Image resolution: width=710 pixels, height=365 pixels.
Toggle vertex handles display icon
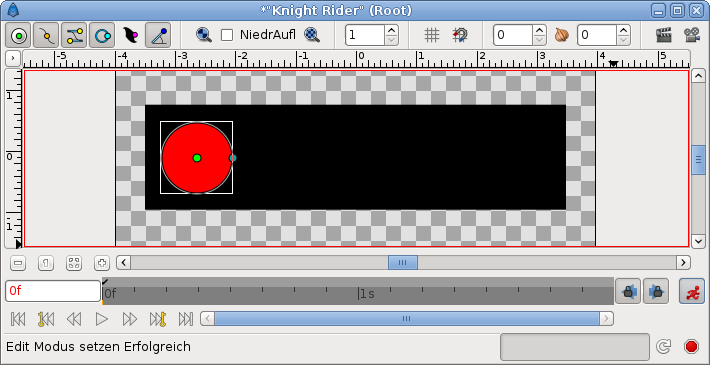(x=46, y=35)
